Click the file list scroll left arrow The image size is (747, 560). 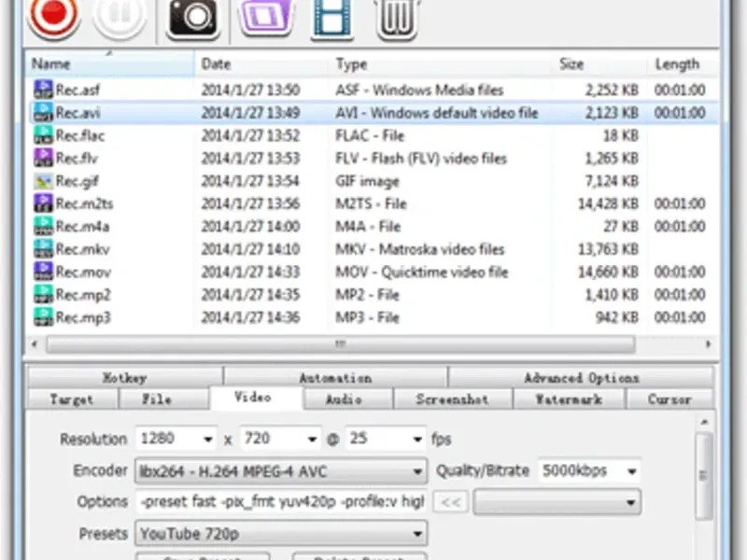(x=34, y=343)
